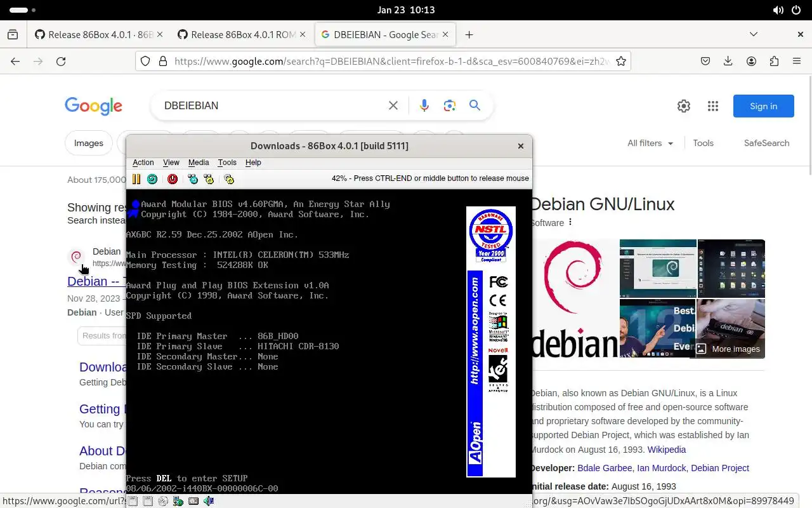Screen dimensions: 812x508
Task: Open SafeSearch settings
Action: point(766,144)
